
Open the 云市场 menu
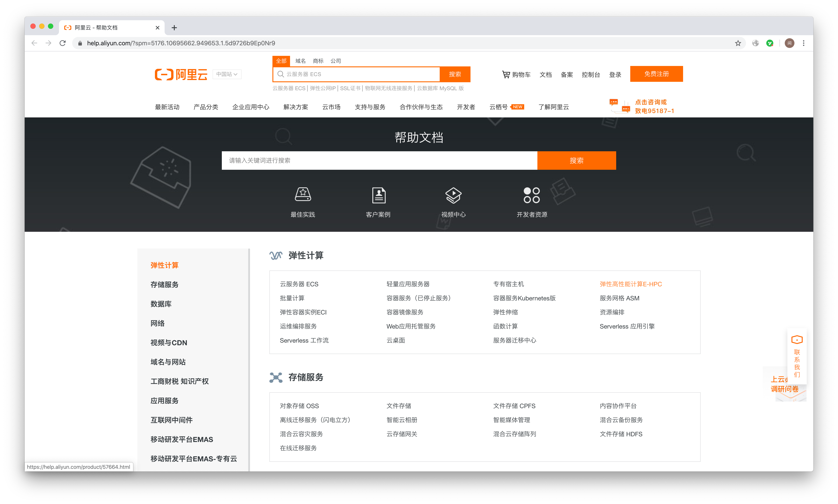point(331,107)
